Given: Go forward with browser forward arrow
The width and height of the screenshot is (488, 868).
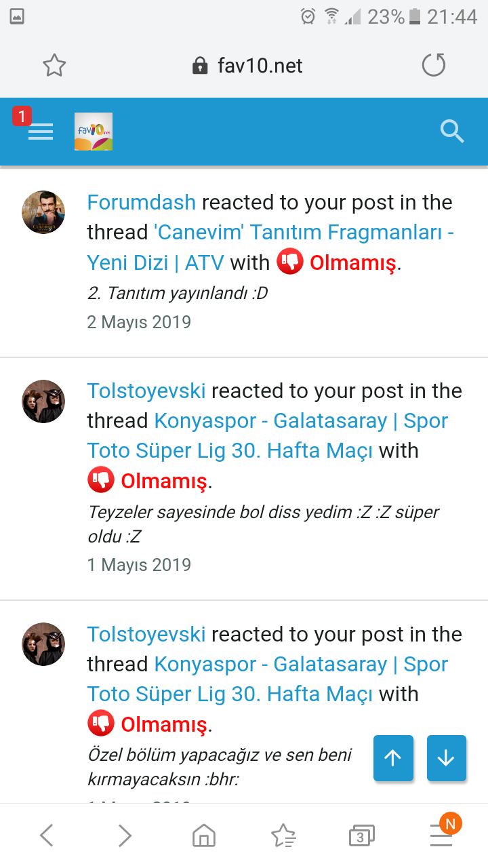Looking at the screenshot, I should pyautogui.click(x=125, y=835).
